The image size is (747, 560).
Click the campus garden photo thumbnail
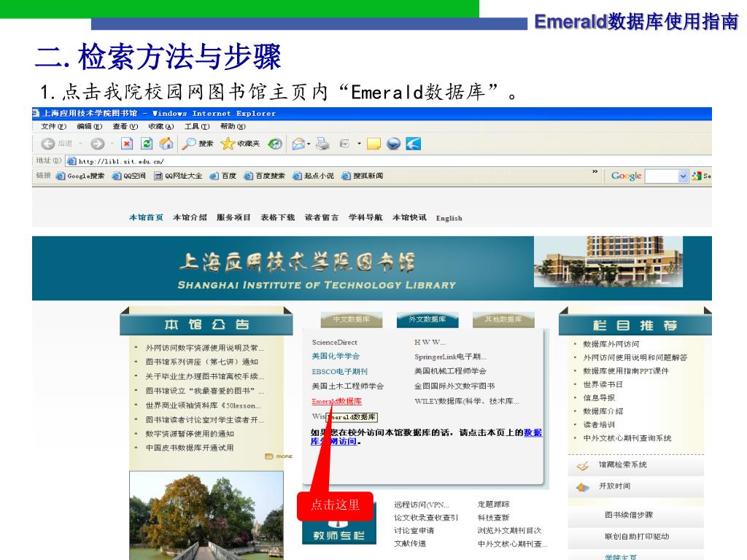[206, 516]
